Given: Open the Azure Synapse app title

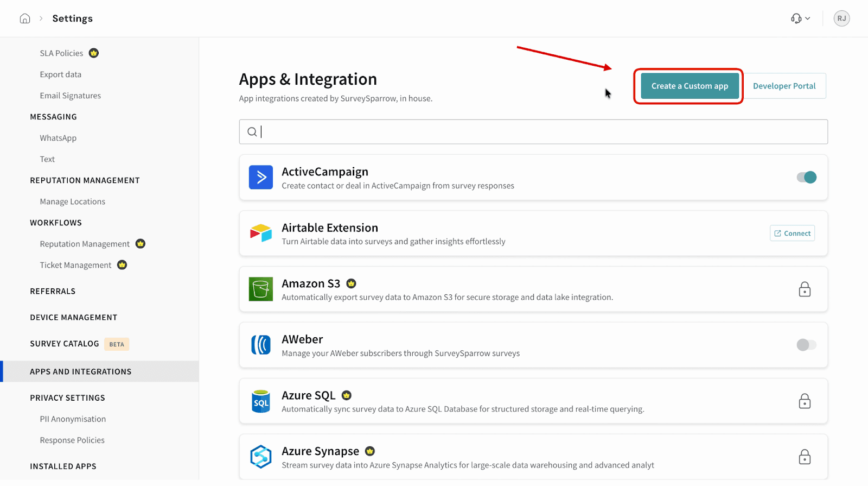Looking at the screenshot, I should click(320, 451).
